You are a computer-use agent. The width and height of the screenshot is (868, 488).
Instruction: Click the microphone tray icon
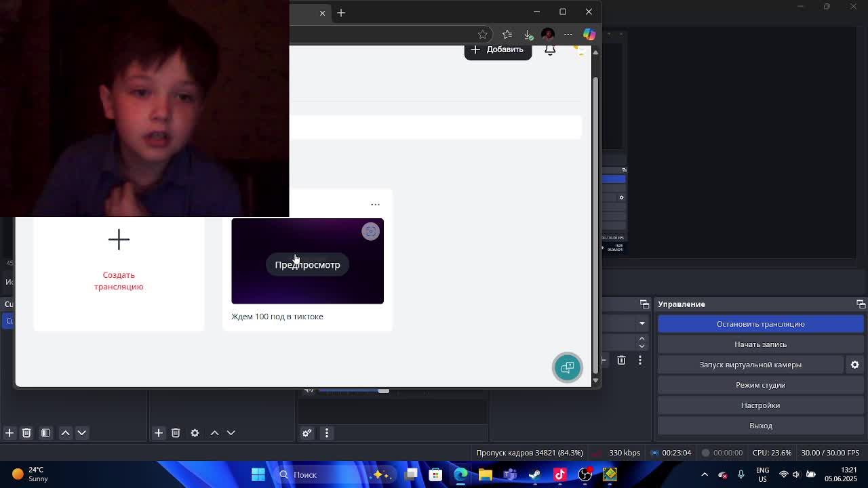point(741,474)
